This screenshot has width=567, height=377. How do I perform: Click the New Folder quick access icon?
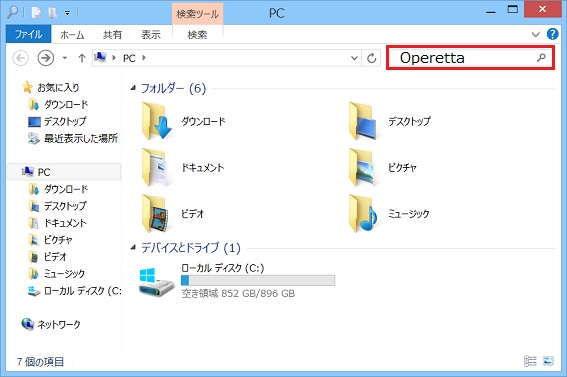(x=53, y=13)
